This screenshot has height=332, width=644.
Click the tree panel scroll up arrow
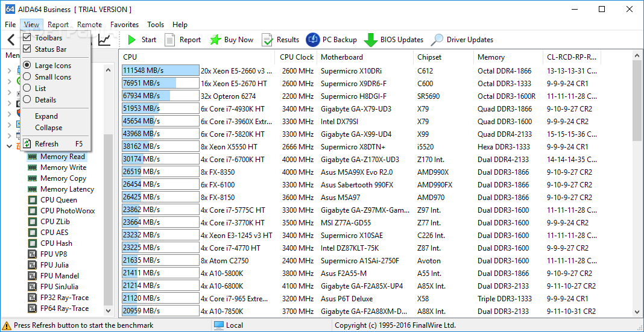tap(108, 70)
